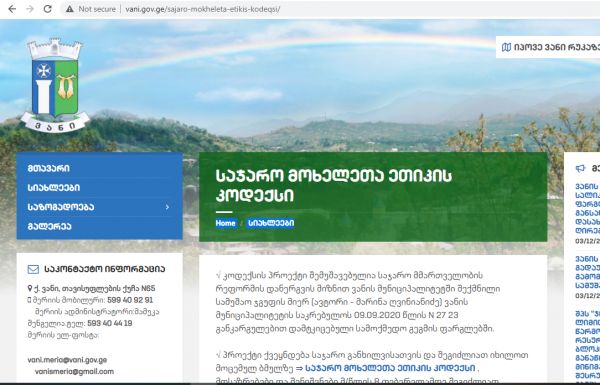
Task: Click the browser forward arrow
Action: 30,9
